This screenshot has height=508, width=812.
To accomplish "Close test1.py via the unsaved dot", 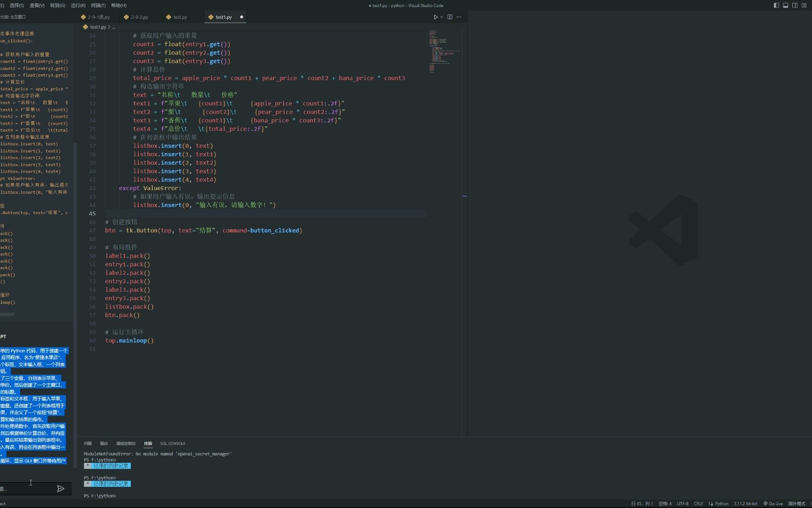I will [242, 17].
